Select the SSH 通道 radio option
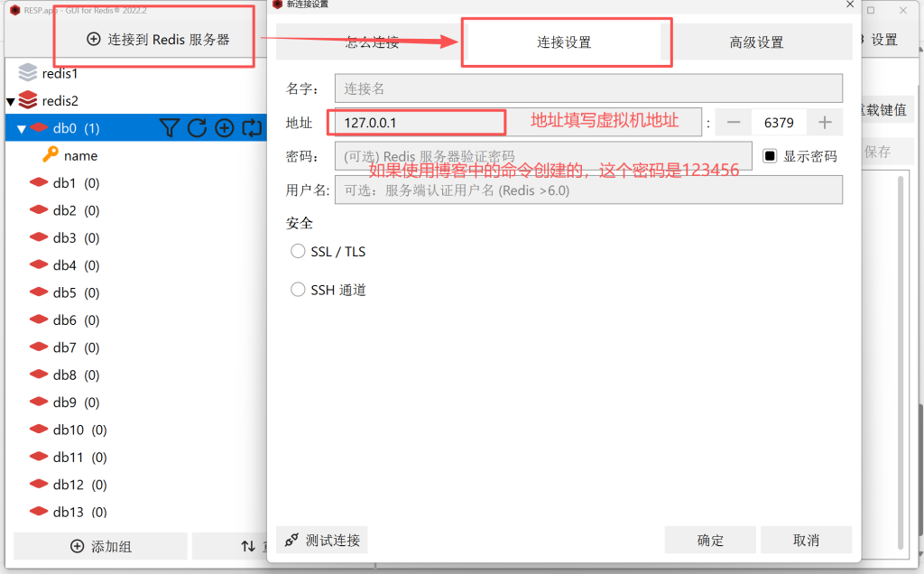Screen dimensions: 924x574 click(298, 290)
